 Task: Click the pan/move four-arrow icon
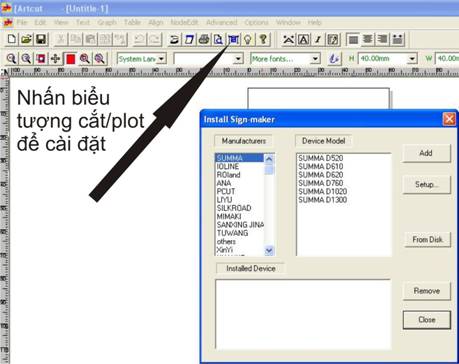tap(55, 59)
